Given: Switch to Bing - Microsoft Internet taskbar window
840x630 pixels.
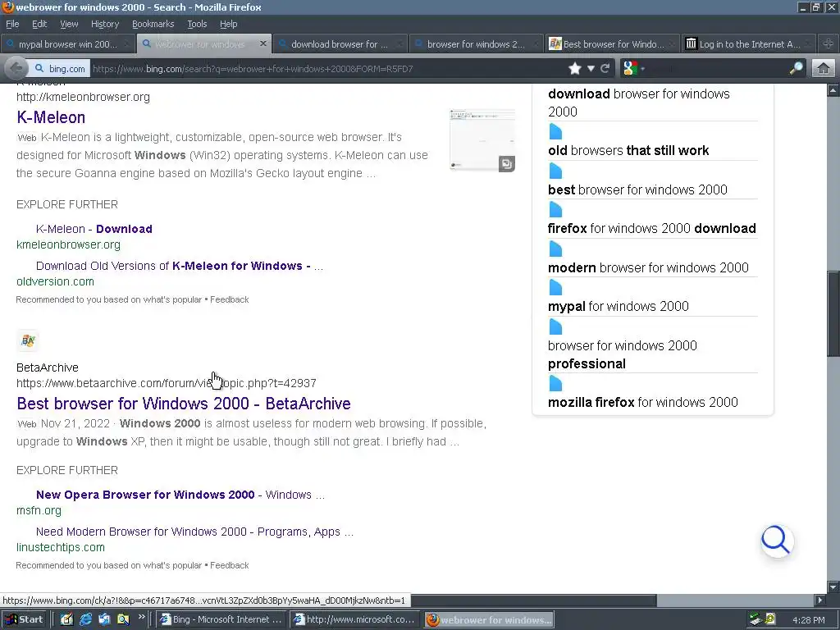Looking at the screenshot, I should point(221,619).
